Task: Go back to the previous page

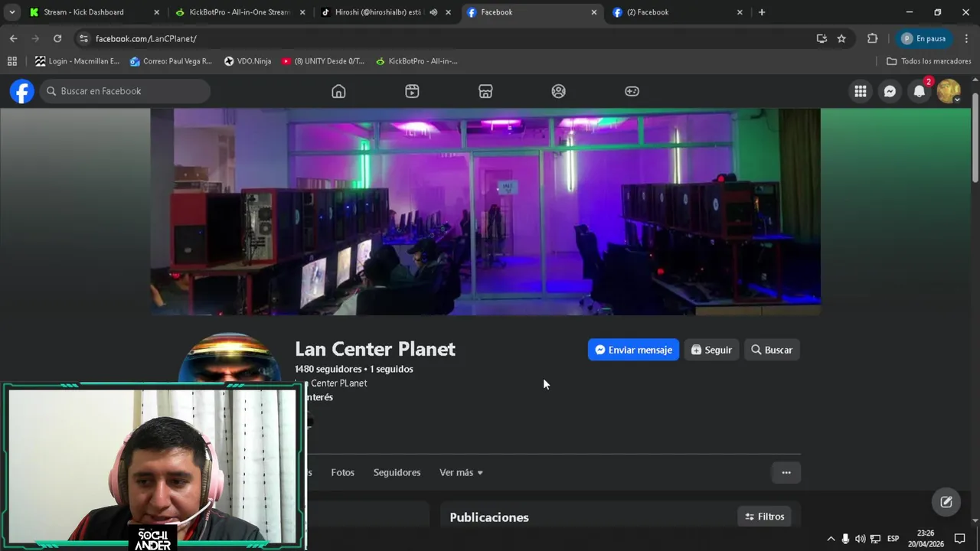Action: (13, 38)
